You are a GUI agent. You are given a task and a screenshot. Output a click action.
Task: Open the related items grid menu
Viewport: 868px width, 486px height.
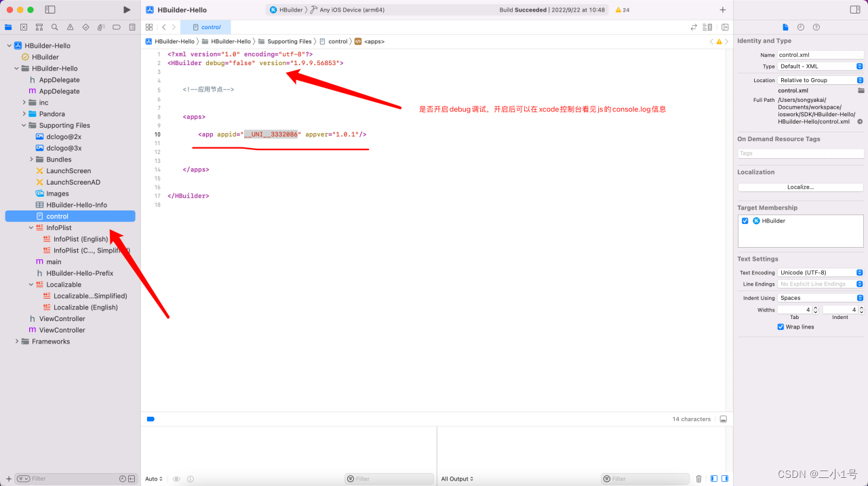coord(149,27)
